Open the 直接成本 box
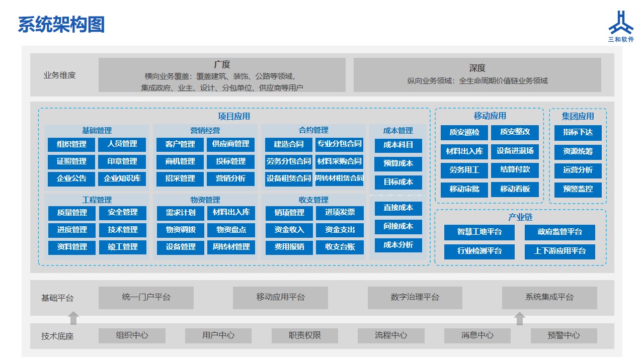644x362 pixels. (398, 208)
